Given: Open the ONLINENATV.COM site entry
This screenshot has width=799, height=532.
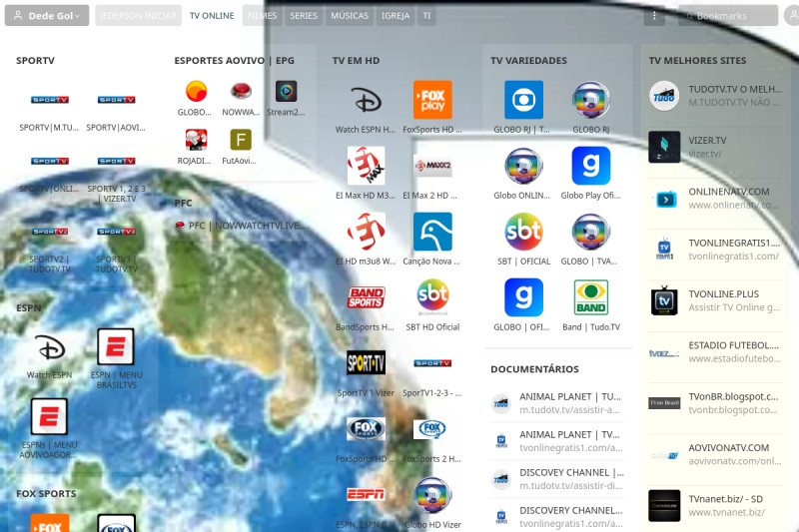Looking at the screenshot, I should (x=715, y=198).
